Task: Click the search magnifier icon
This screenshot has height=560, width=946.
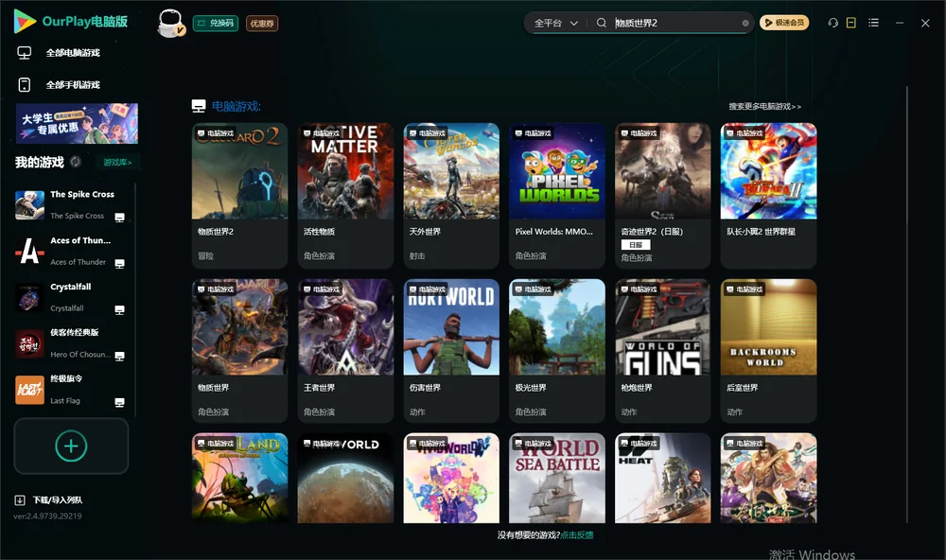Action: coord(601,23)
